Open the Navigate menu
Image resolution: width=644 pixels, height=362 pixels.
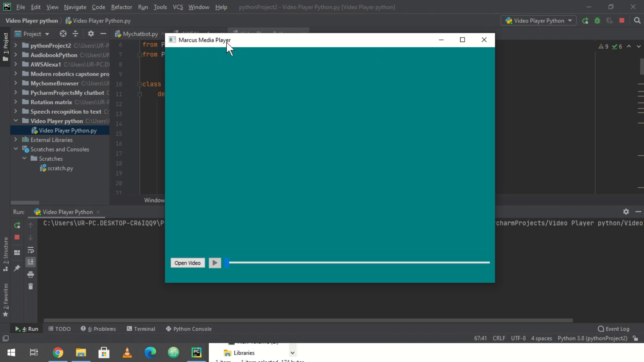pyautogui.click(x=75, y=7)
